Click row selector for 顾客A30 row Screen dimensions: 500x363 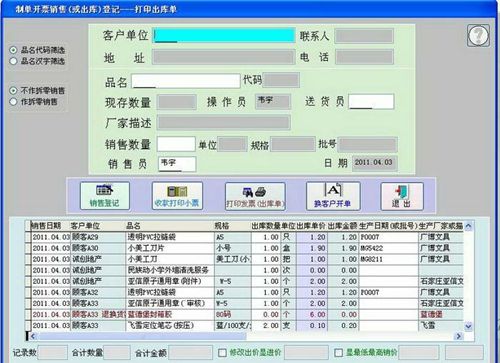[x=28, y=248]
